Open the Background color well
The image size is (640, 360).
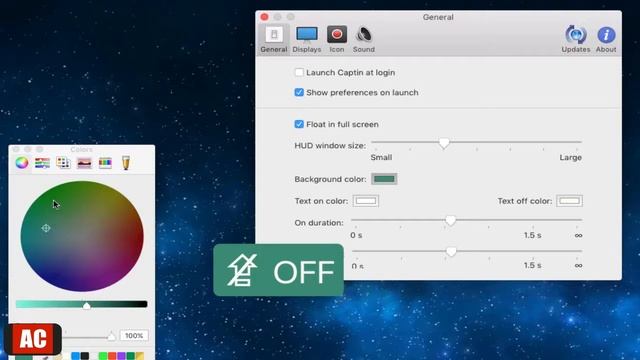[x=384, y=179]
